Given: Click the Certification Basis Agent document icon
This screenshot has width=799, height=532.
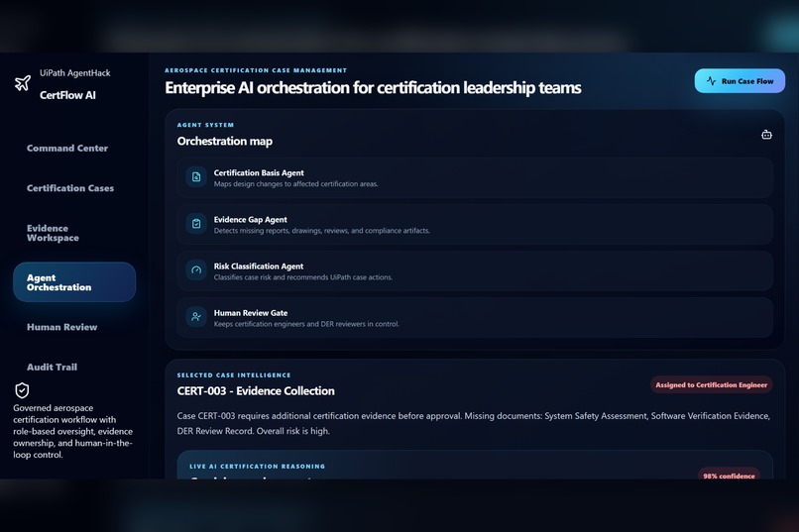Looking at the screenshot, I should [196, 177].
